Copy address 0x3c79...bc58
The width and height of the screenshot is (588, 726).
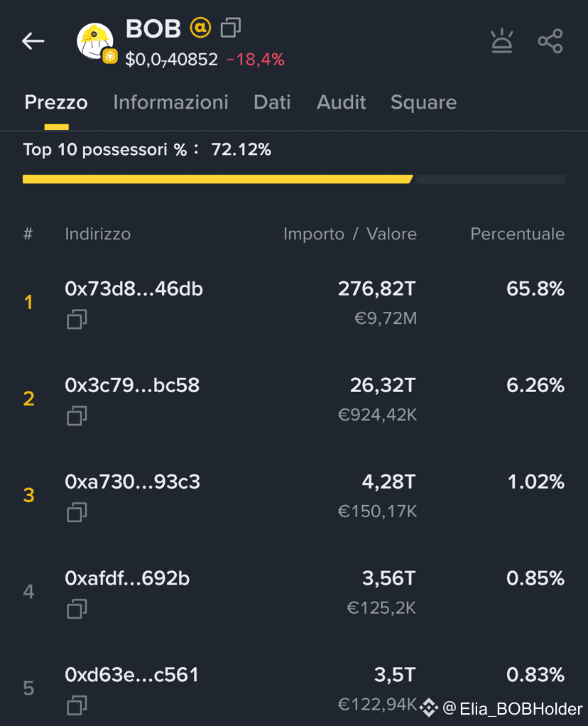(77, 416)
